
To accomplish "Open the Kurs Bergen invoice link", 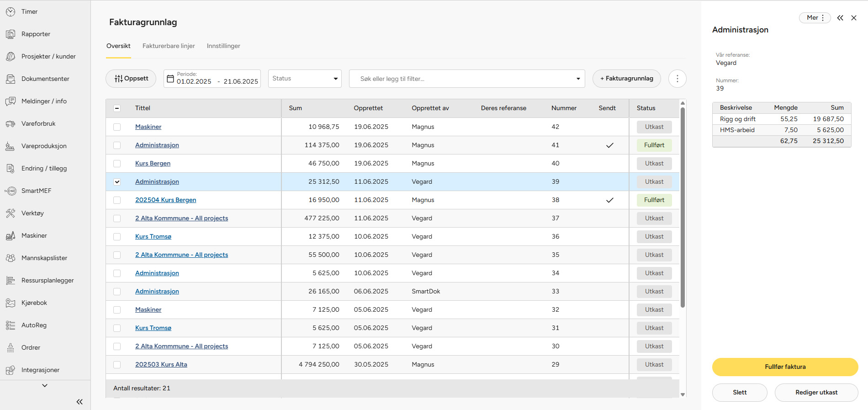I will click(153, 163).
